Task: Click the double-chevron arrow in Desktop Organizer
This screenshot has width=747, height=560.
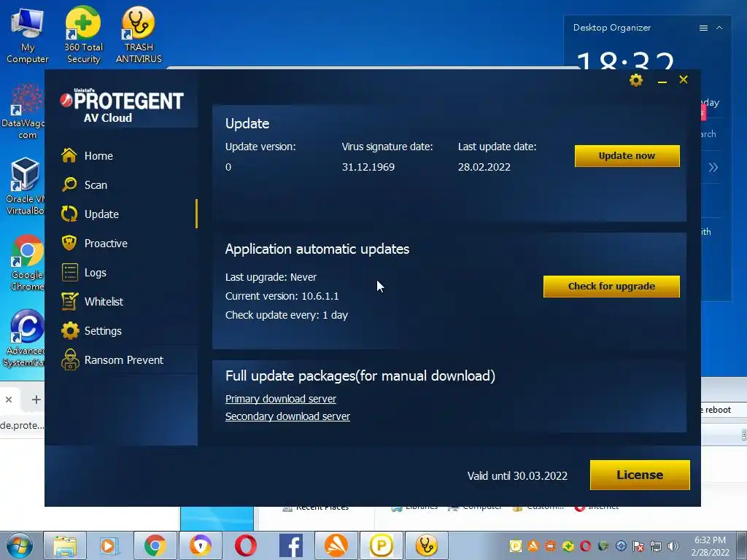Action: pyautogui.click(x=713, y=167)
